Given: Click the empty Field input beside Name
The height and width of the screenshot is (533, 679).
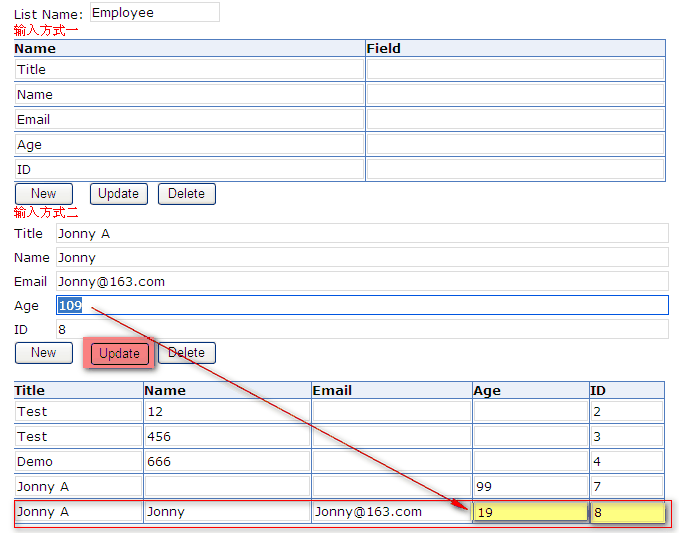Looking at the screenshot, I should pyautogui.click(x=515, y=94).
